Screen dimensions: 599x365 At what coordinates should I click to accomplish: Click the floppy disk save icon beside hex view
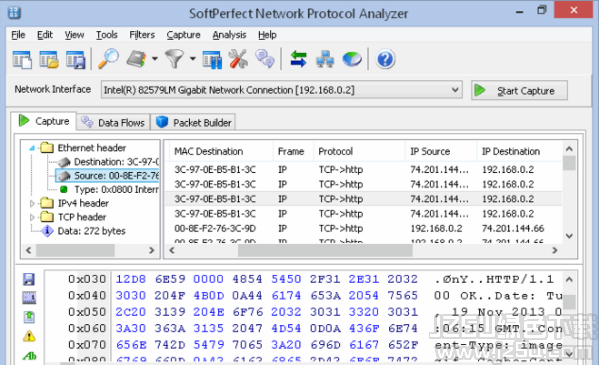(29, 279)
